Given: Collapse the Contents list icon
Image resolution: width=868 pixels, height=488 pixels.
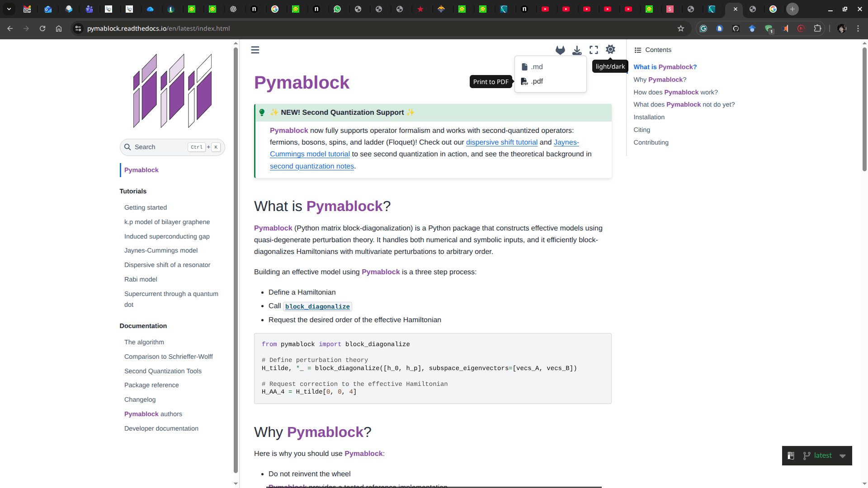Looking at the screenshot, I should coord(638,50).
